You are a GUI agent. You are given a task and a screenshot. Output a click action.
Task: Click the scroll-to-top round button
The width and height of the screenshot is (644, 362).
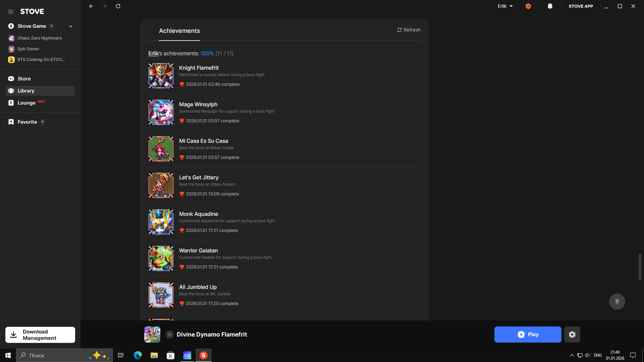617,302
